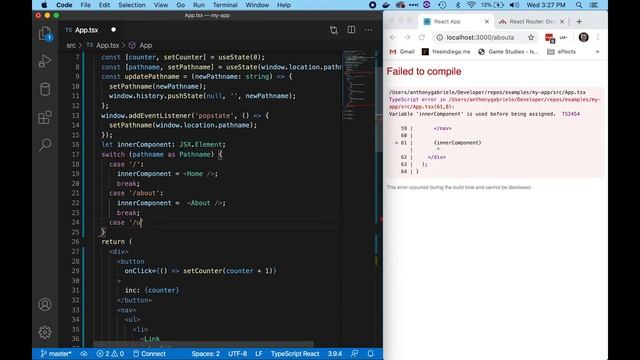Open the Chrome profile avatar
640x360 pixels.
coord(584,37)
